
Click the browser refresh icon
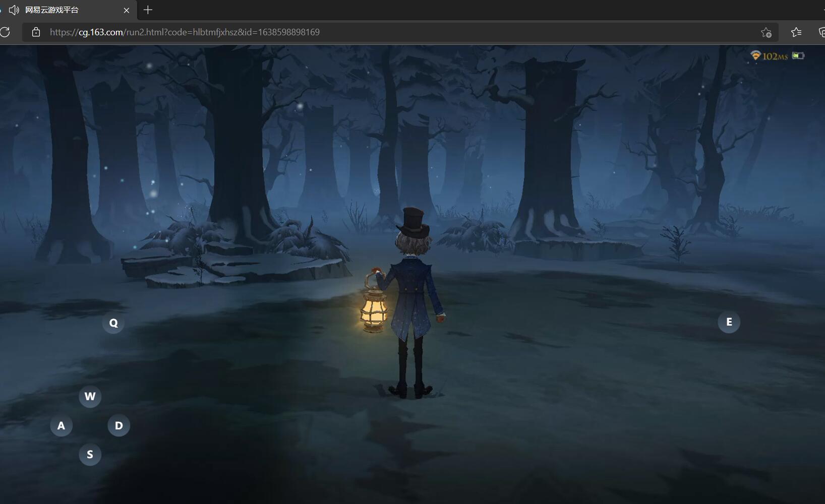5,32
